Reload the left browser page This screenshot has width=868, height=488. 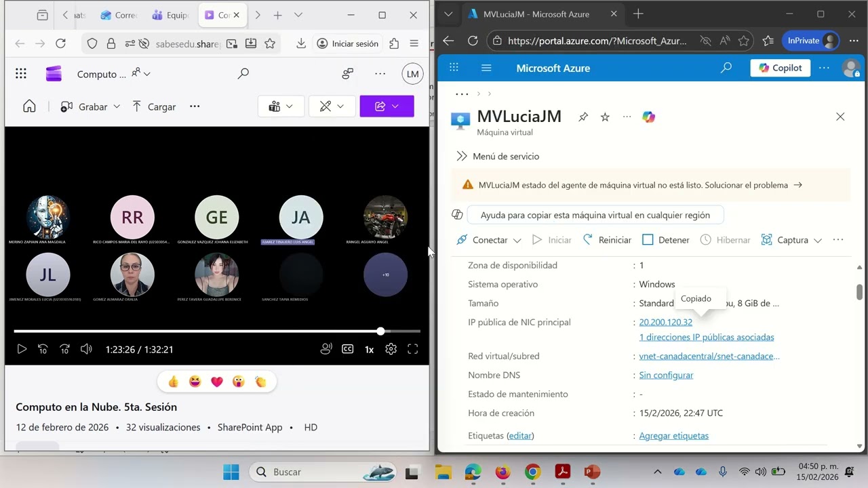pyautogui.click(x=60, y=43)
